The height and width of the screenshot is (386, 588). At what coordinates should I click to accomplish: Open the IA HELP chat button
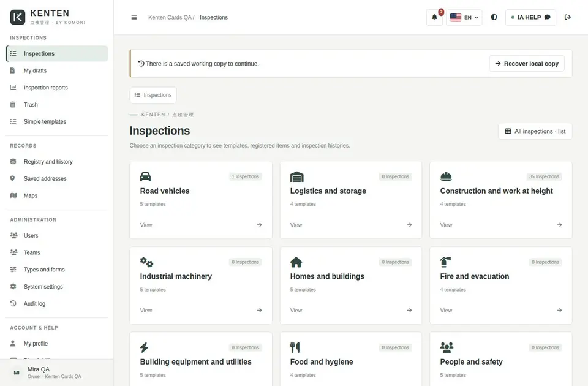pos(530,17)
